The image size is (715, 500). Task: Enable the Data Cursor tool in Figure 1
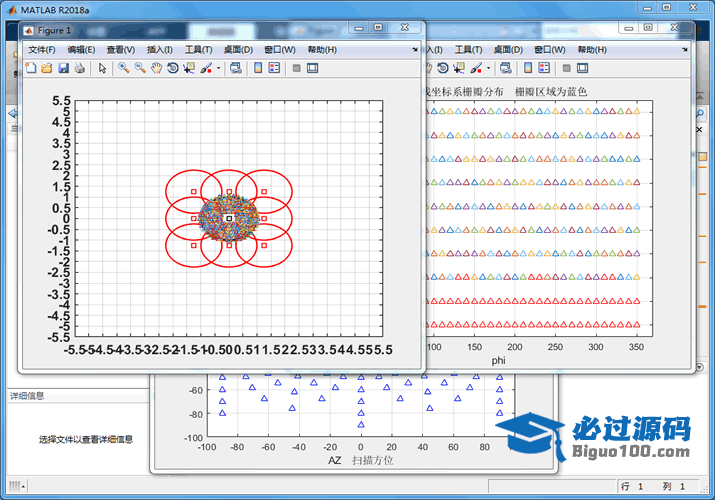point(188,68)
